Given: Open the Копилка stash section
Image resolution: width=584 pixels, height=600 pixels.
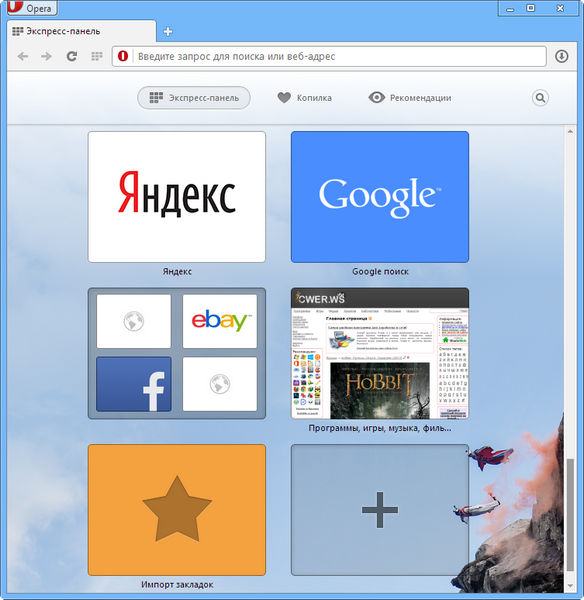Looking at the screenshot, I should pos(305,98).
